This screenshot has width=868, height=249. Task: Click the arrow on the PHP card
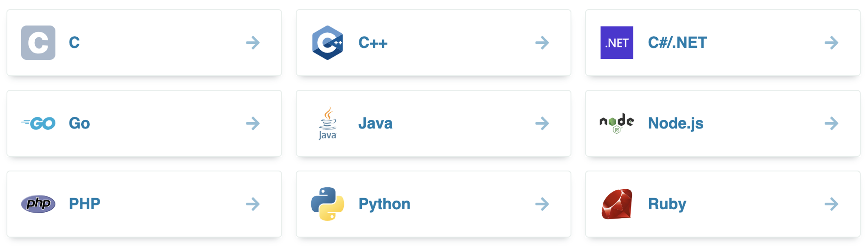tap(253, 204)
